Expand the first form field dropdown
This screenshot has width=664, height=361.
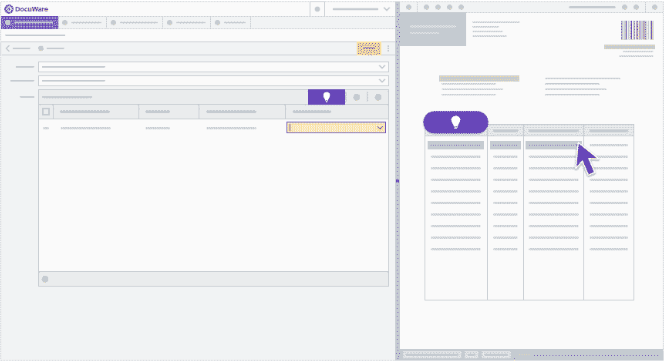[x=382, y=67]
